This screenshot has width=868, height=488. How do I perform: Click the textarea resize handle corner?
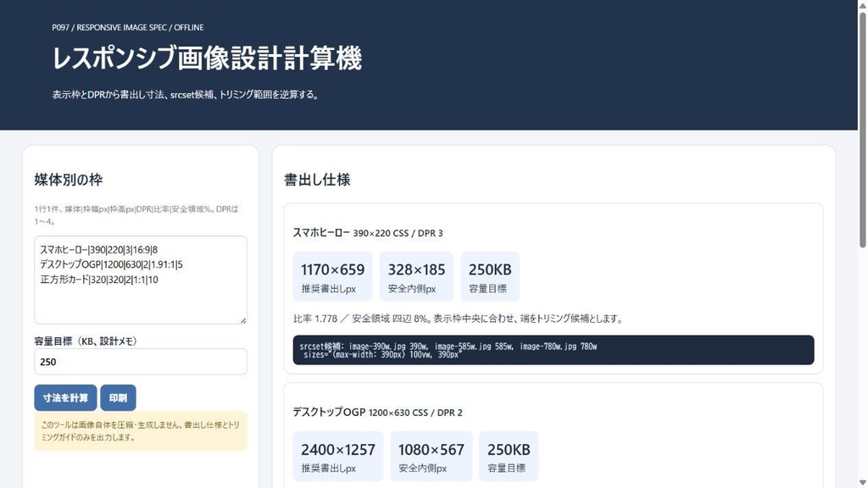tap(243, 319)
